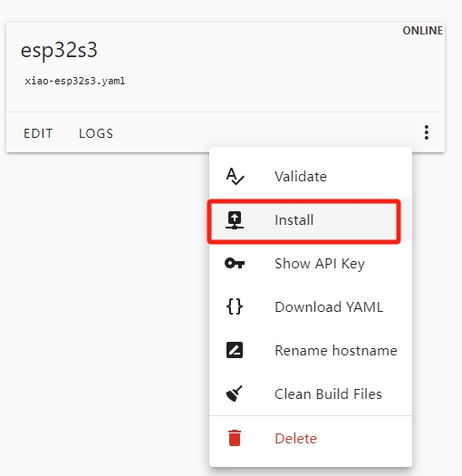Choose Download YAML menu entry

tap(311, 306)
